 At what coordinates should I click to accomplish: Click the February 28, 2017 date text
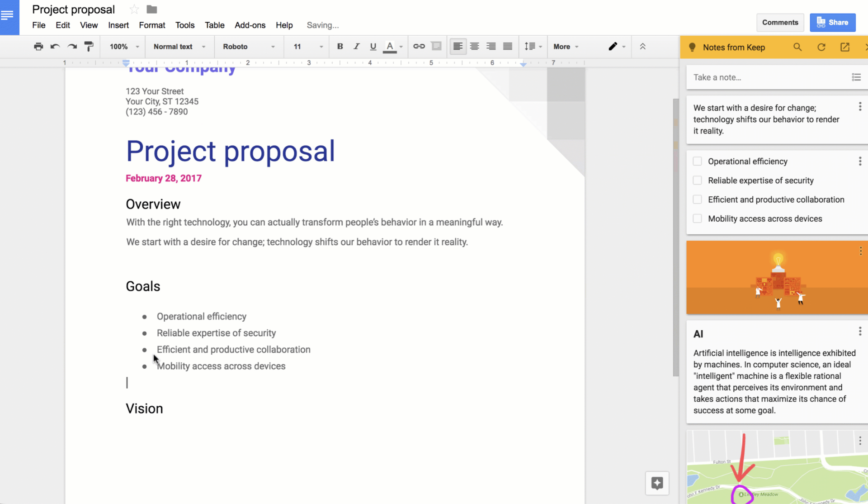tap(164, 178)
